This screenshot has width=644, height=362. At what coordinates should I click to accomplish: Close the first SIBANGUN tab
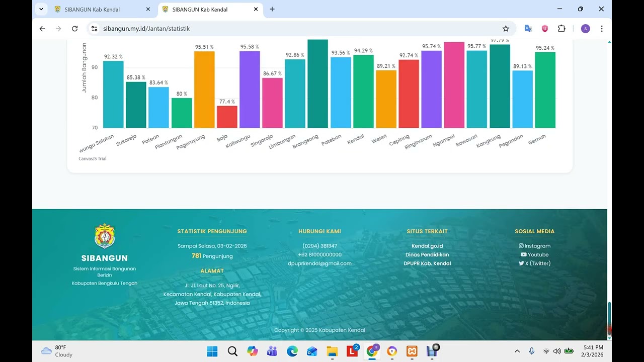[x=148, y=9]
